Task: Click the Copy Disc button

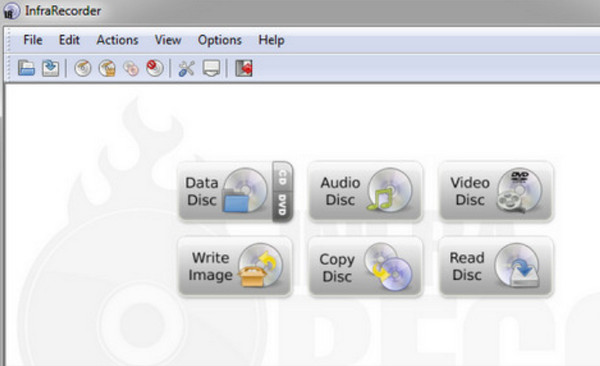Action: [365, 267]
